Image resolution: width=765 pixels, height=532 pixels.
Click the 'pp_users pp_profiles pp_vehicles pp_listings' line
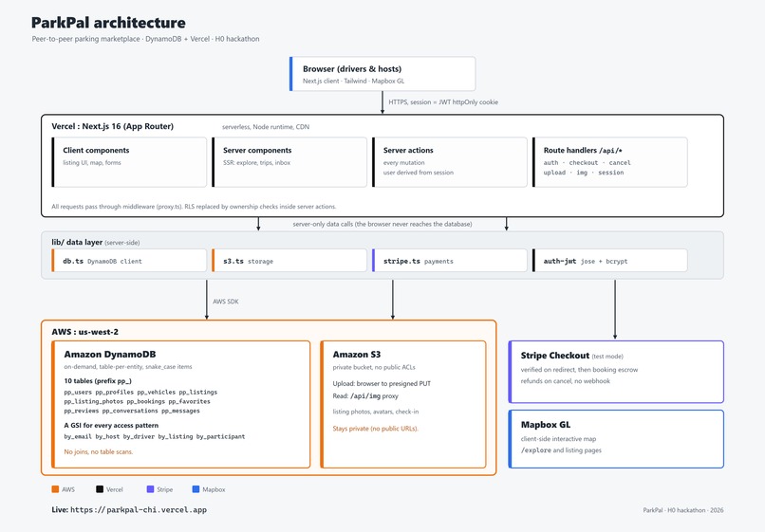140,392
